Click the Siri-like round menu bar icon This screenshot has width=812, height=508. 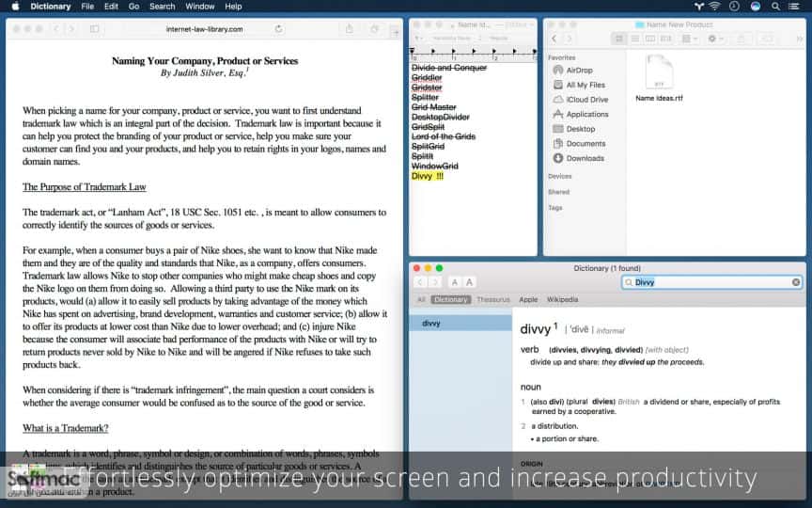pyautogui.click(x=755, y=7)
